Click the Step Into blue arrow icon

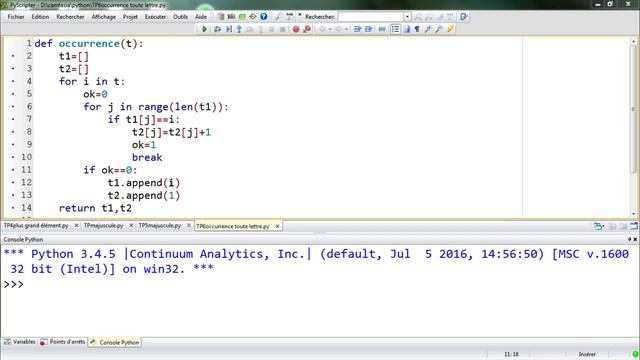coord(239,29)
